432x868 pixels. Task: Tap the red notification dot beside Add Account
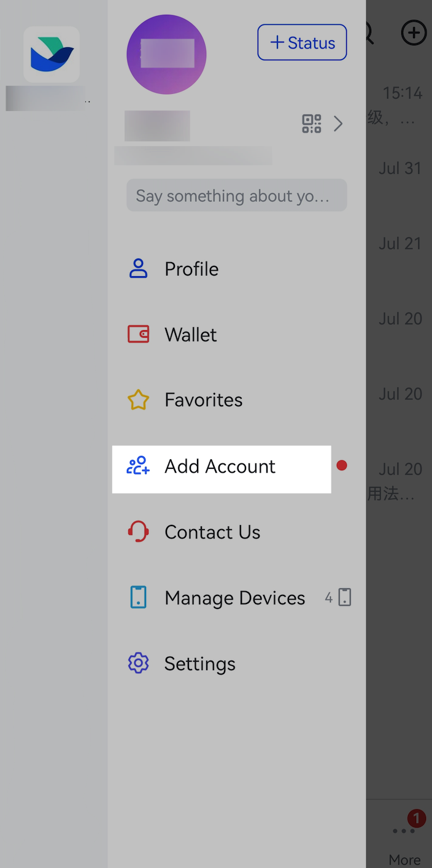tap(342, 466)
